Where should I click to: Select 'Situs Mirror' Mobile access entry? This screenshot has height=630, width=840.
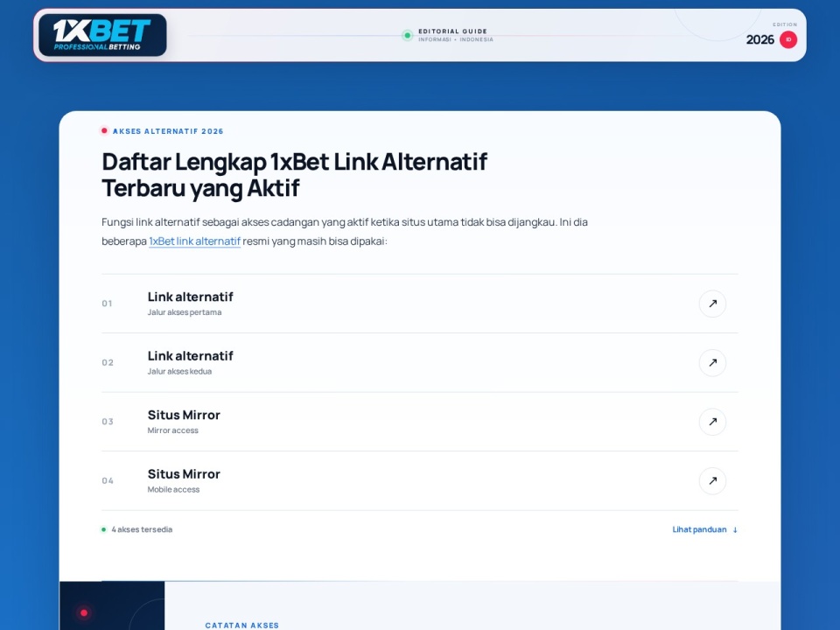click(x=419, y=481)
